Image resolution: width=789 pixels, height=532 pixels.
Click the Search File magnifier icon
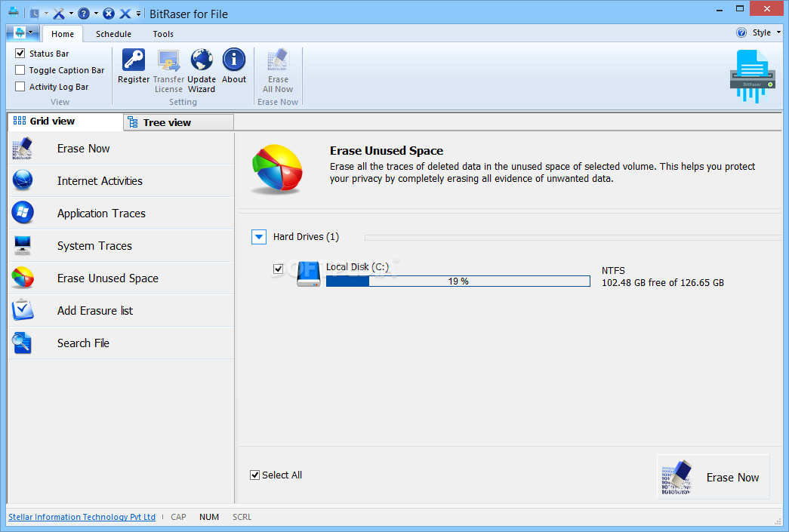click(23, 343)
